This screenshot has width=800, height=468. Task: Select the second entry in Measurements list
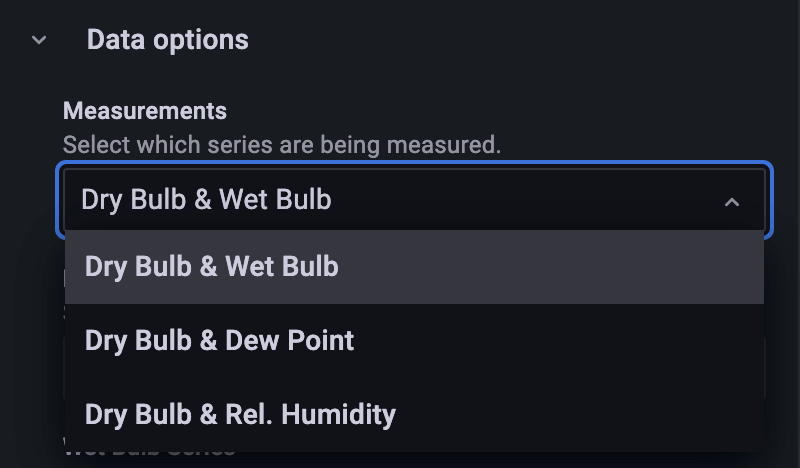pos(220,340)
